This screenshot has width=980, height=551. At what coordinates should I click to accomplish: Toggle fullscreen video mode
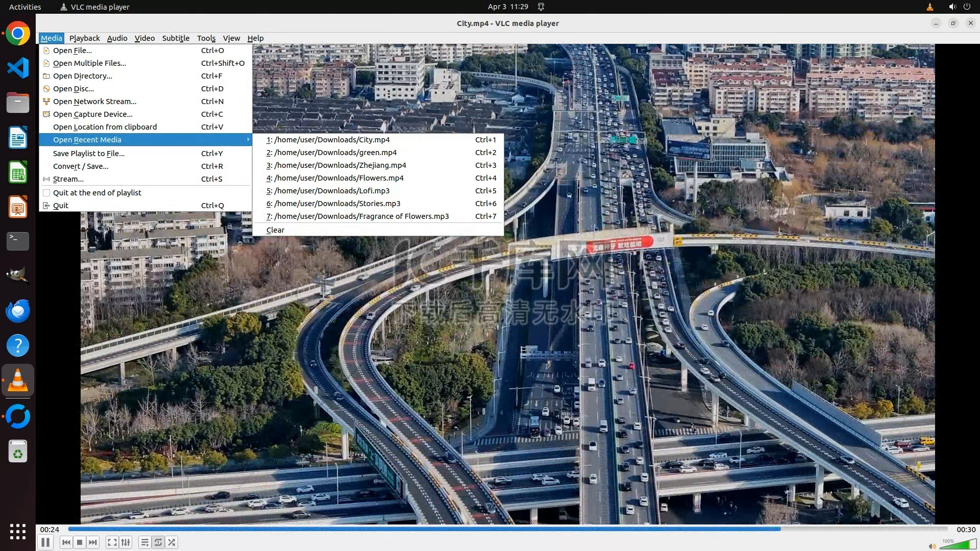click(112, 542)
